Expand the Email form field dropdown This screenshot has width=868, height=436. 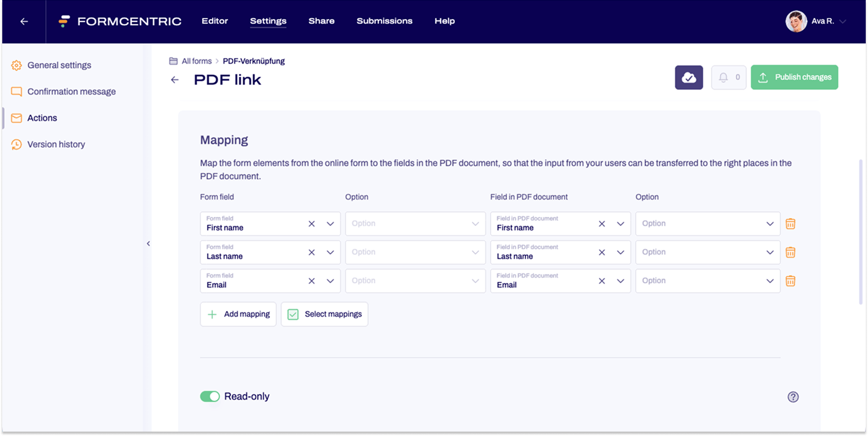click(x=330, y=281)
